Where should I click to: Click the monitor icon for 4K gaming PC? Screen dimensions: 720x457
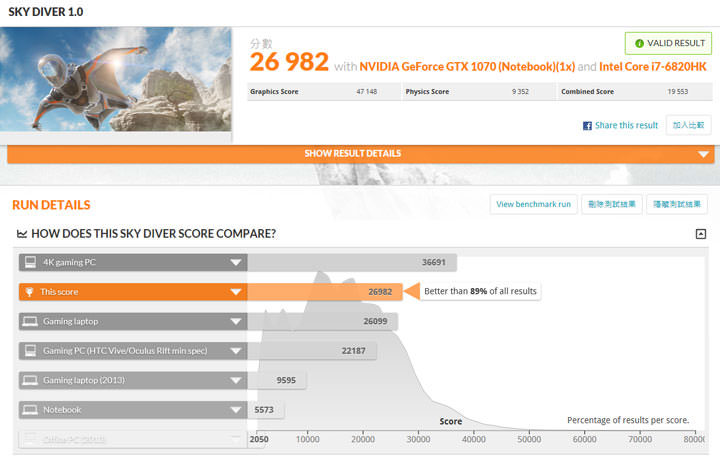point(29,263)
